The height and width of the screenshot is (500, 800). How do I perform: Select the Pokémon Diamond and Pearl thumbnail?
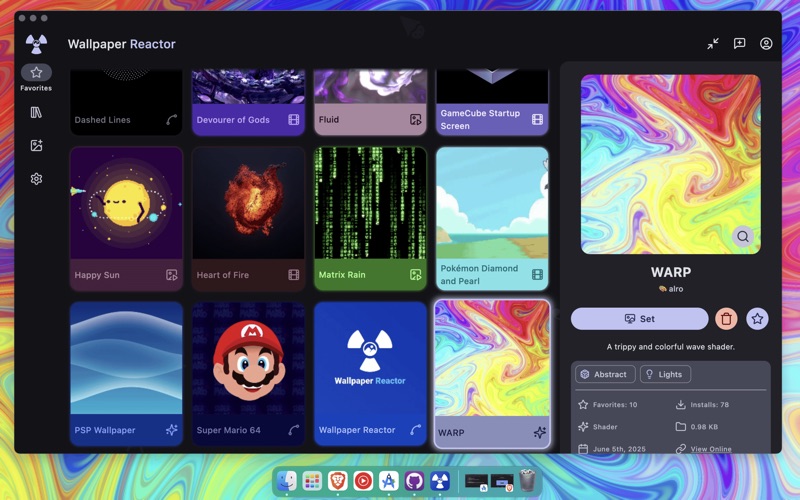492,203
